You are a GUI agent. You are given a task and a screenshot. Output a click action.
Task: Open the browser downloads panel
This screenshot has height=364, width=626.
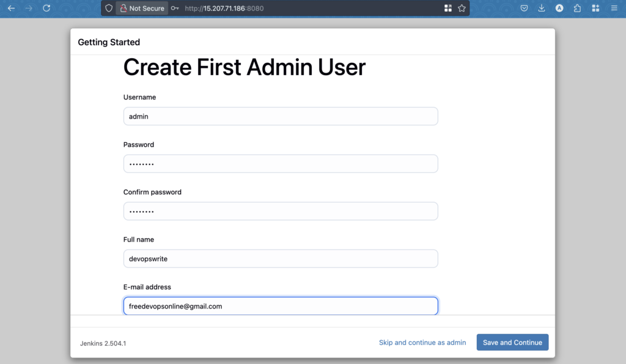coord(542,8)
